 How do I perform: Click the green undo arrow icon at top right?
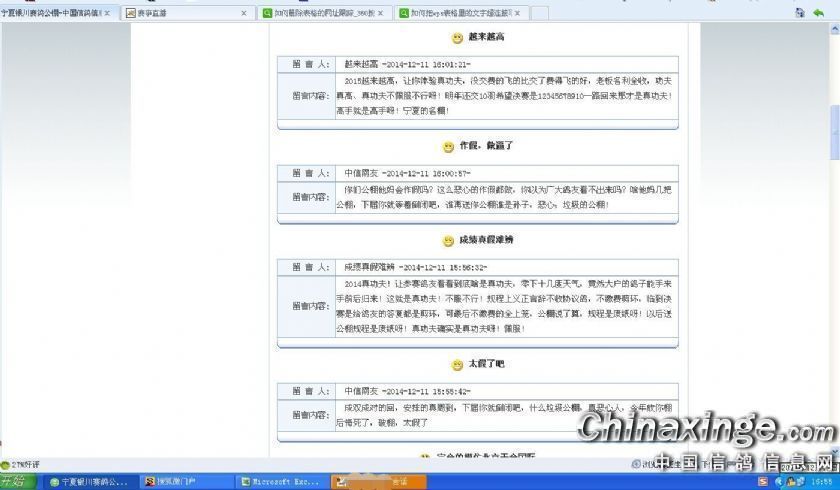[820, 13]
